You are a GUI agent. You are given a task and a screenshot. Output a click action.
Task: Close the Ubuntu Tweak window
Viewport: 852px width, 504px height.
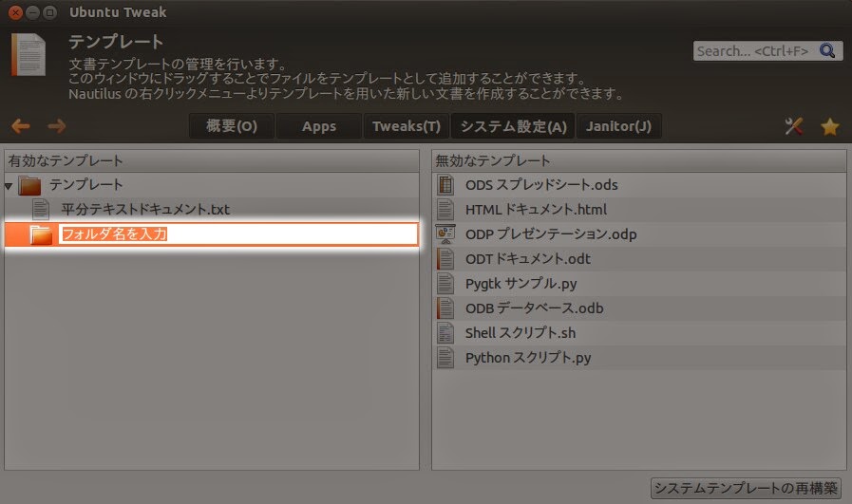point(16,12)
